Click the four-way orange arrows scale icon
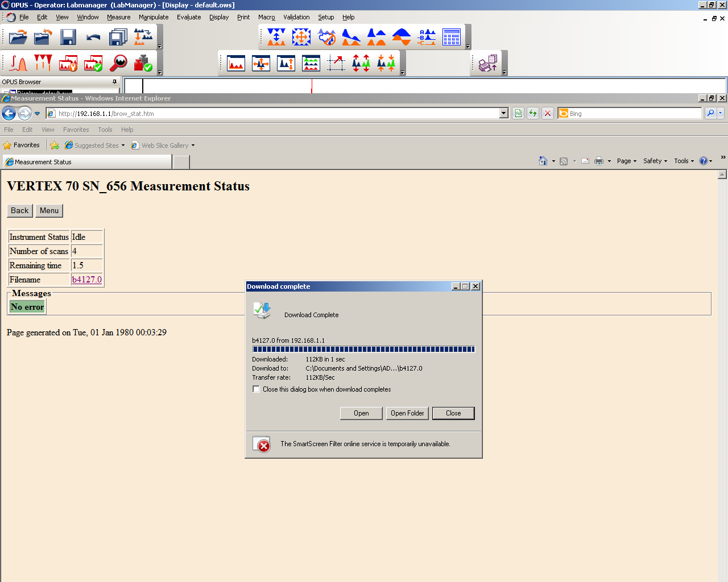 301,38
